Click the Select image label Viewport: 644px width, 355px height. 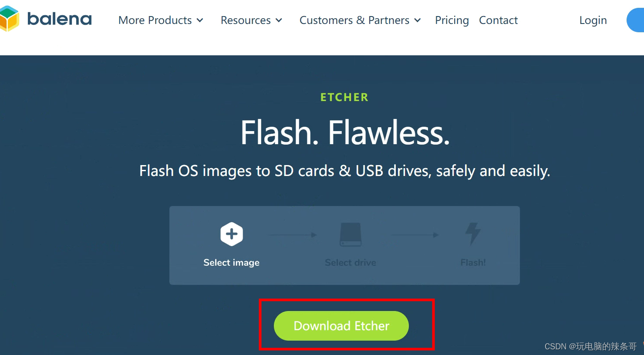[x=232, y=263]
